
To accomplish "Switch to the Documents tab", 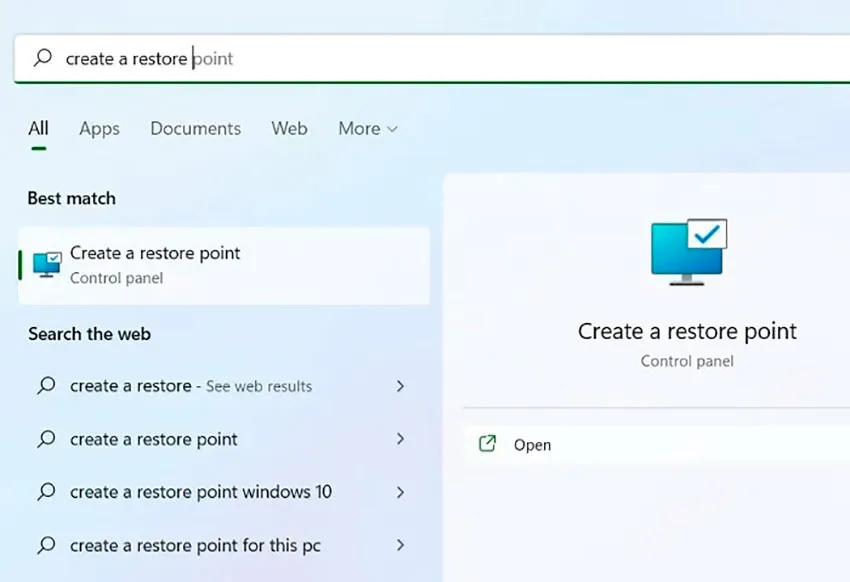I will (196, 128).
